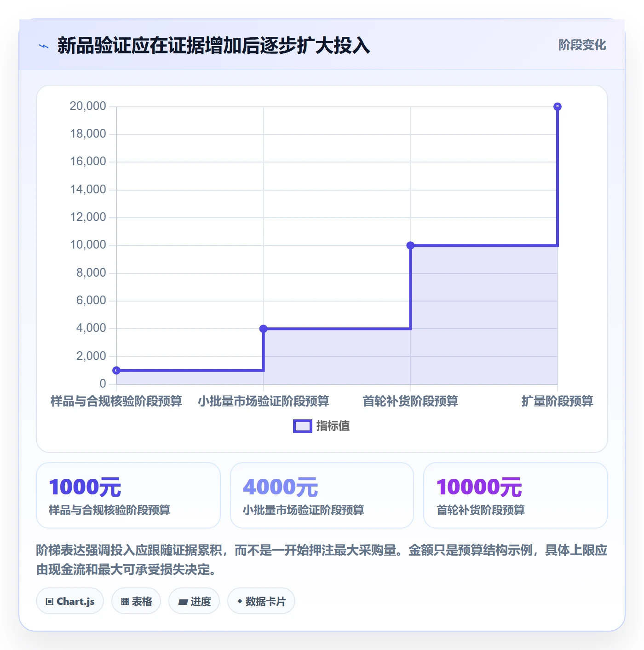Toggle the 指标值 legend swatch
This screenshot has height=650, width=644.
(x=303, y=426)
